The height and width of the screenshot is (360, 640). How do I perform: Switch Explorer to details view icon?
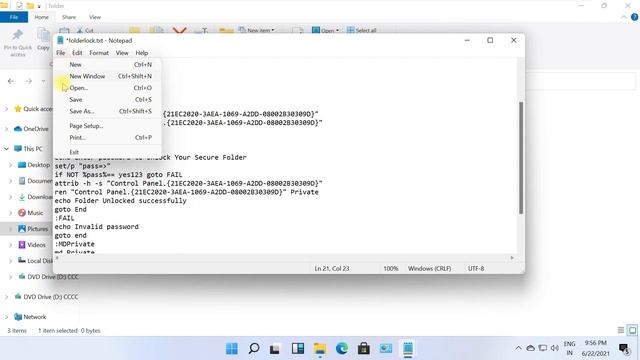tap(621, 330)
